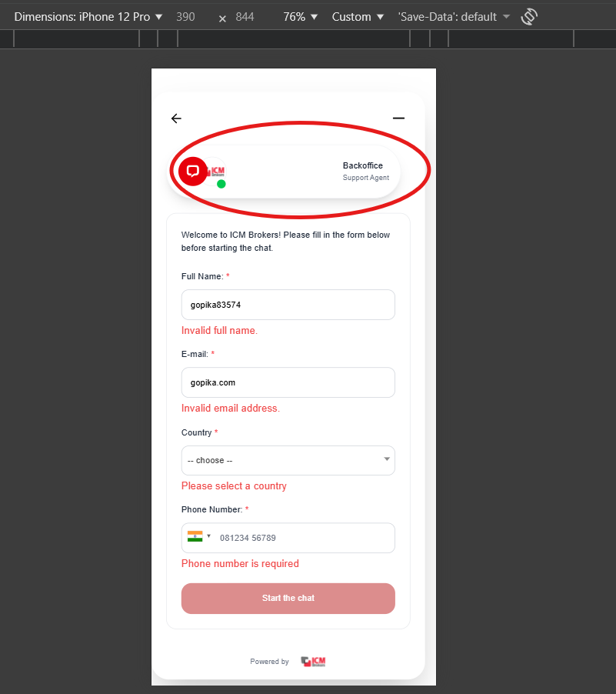
Task: Open the Dimensions iPhone 12 Pro dropdown
Action: tap(88, 16)
